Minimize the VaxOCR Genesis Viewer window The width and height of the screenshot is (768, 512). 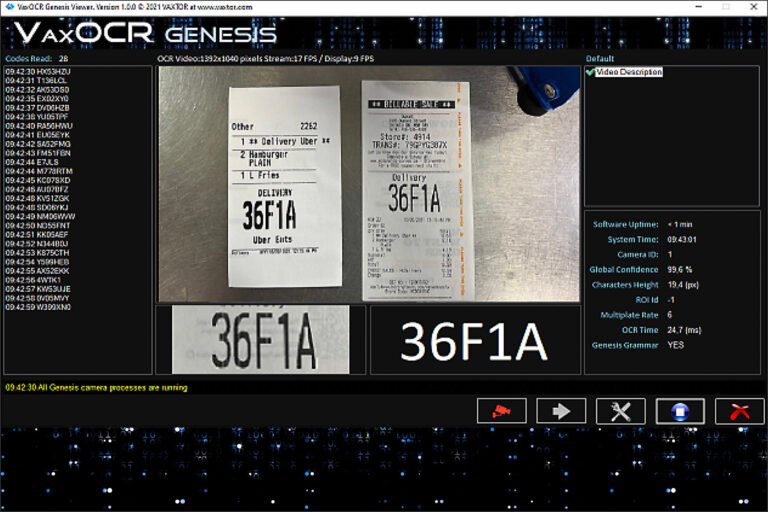[699, 7]
